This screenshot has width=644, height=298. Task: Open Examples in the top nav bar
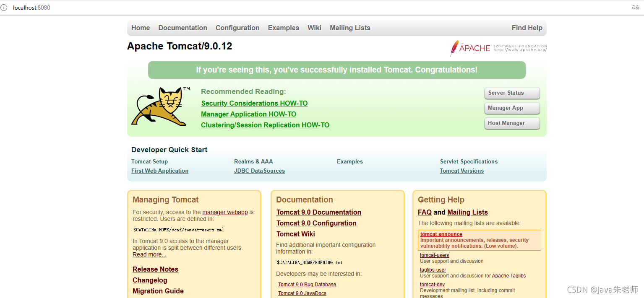tap(284, 28)
